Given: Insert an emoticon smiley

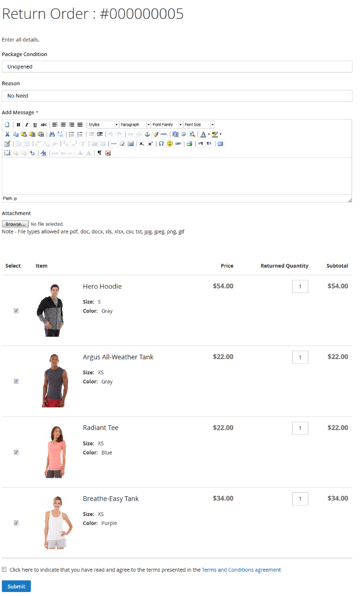Looking at the screenshot, I should click(x=170, y=144).
